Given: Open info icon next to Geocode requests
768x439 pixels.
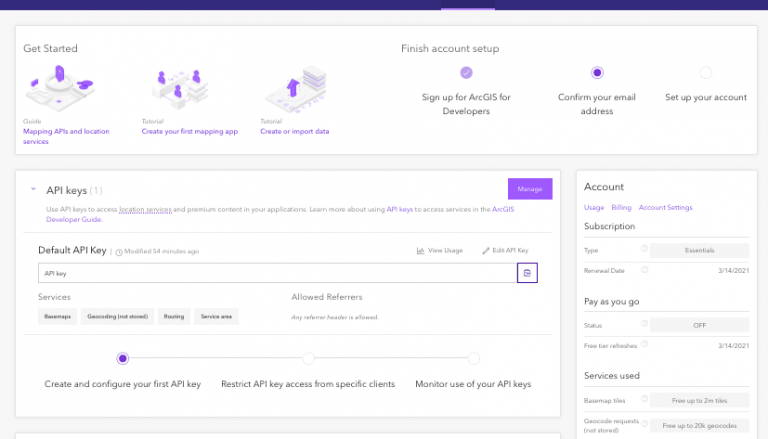Looking at the screenshot, I should tap(645, 423).
